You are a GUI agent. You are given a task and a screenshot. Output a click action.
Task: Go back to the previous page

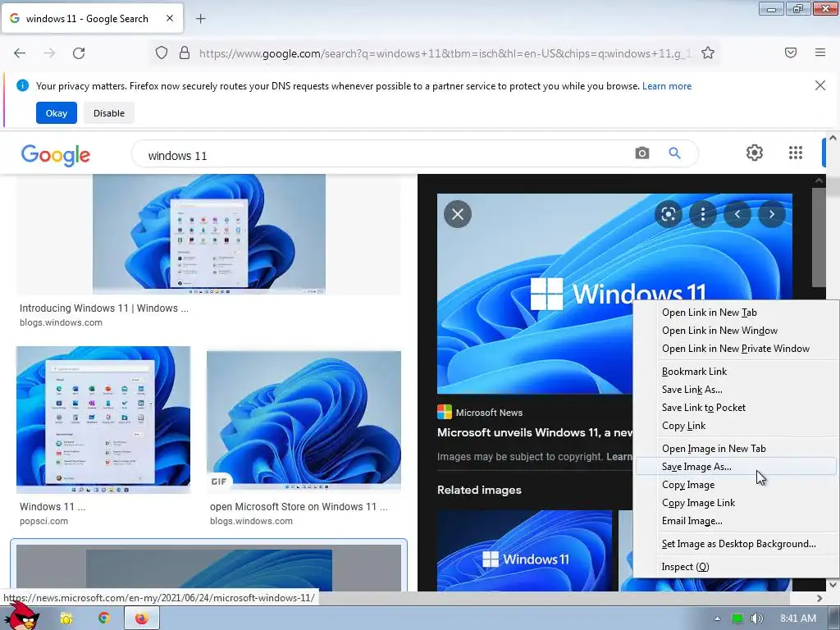[20, 53]
